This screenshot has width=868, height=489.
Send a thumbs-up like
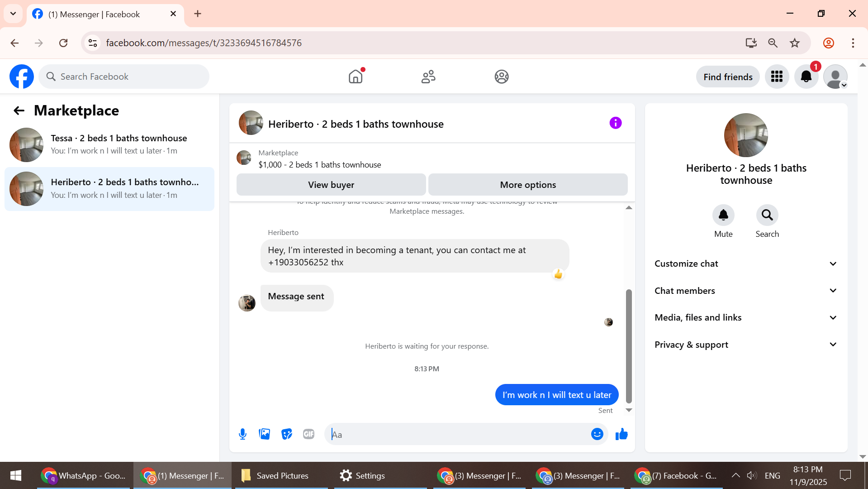pos(621,434)
